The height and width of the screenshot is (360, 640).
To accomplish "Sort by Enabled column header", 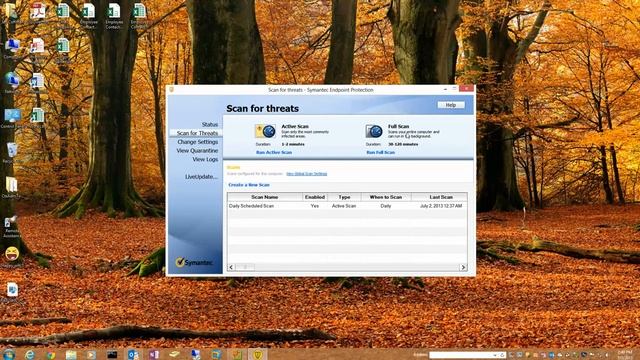I will [315, 197].
